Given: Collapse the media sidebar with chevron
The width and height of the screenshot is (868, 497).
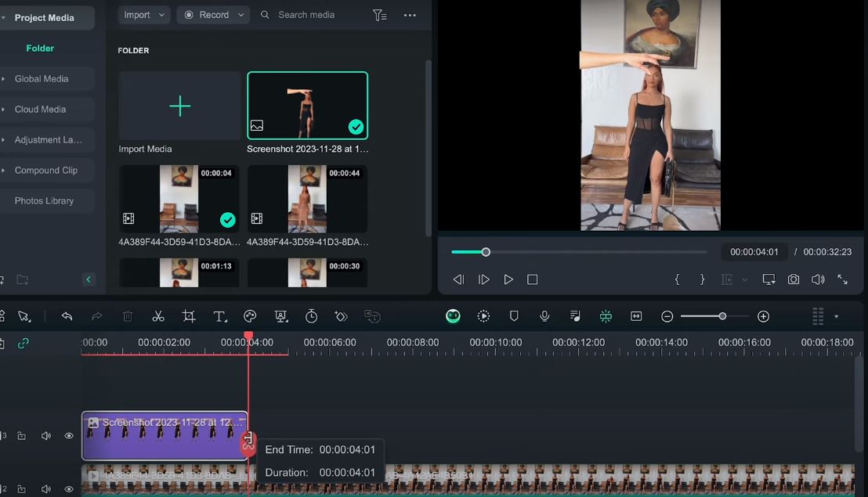Looking at the screenshot, I should click(x=89, y=279).
